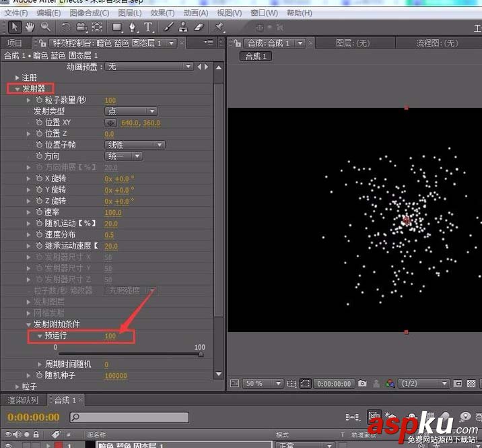This screenshot has height=448, width=482.
Task: Select the Rectangle mask tool
Action: [117, 28]
